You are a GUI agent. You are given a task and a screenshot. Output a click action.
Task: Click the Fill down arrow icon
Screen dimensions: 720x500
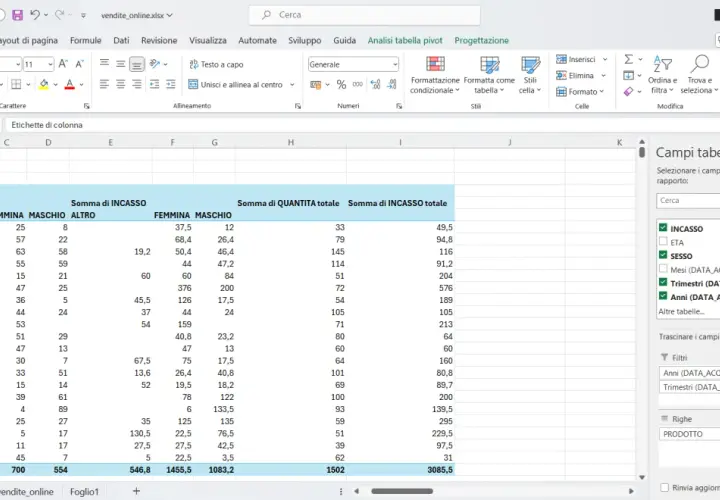tap(629, 75)
